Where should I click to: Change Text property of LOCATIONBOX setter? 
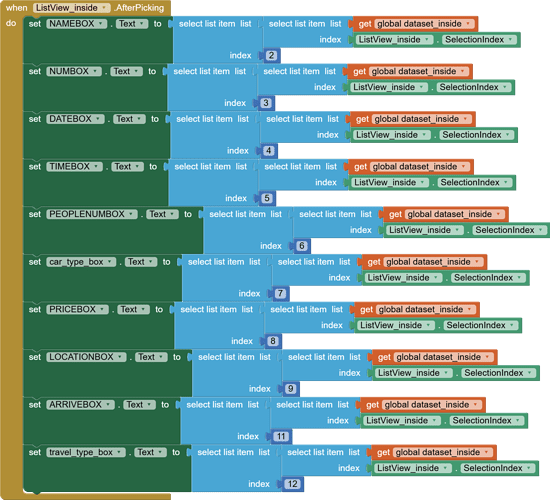[x=151, y=357]
